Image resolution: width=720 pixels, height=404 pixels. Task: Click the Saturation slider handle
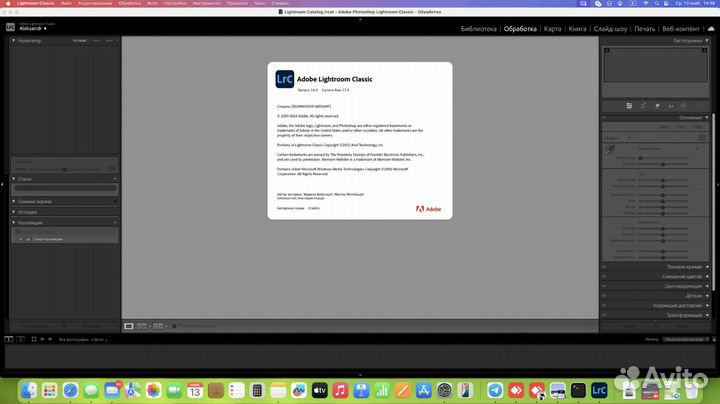[x=663, y=257]
